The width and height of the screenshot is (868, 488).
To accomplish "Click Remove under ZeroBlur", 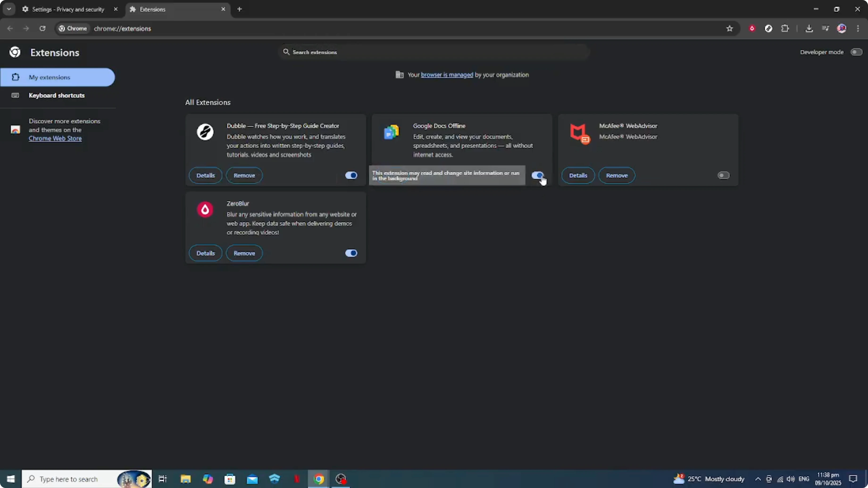I will 244,253.
